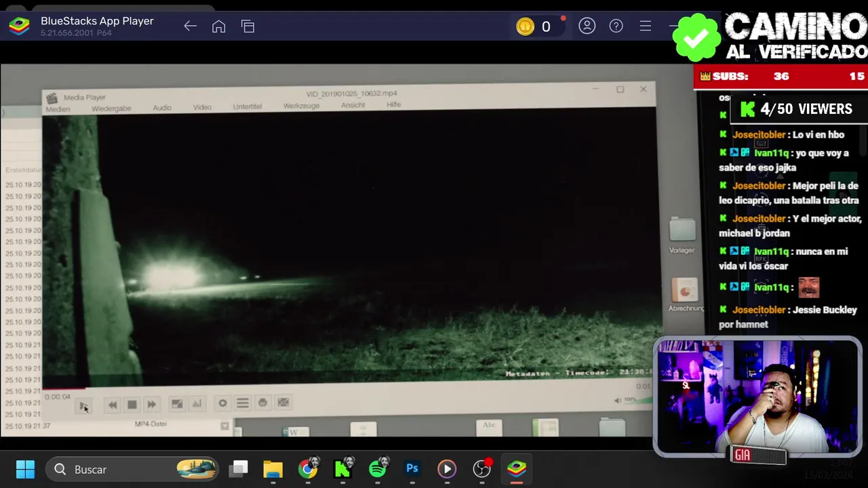
Task: Go back in BlueStacks App Player
Action: [191, 26]
